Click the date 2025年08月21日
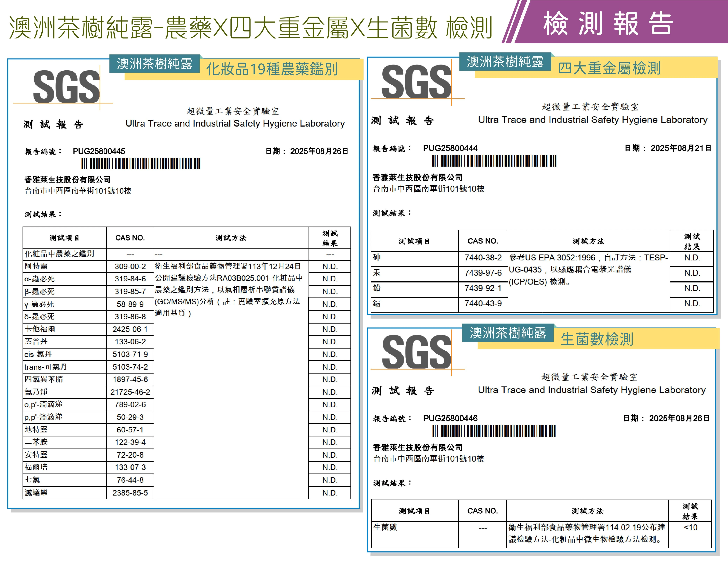 681,148
